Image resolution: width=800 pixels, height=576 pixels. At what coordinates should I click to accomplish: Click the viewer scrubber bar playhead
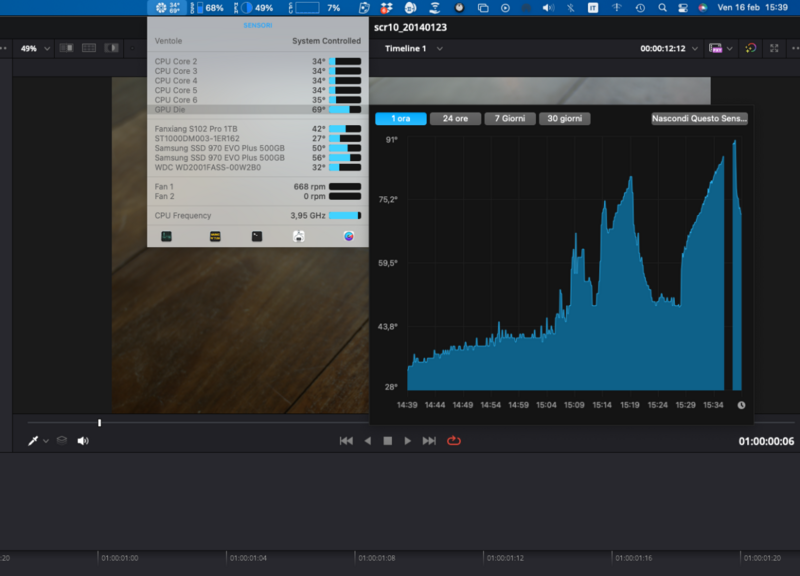99,423
